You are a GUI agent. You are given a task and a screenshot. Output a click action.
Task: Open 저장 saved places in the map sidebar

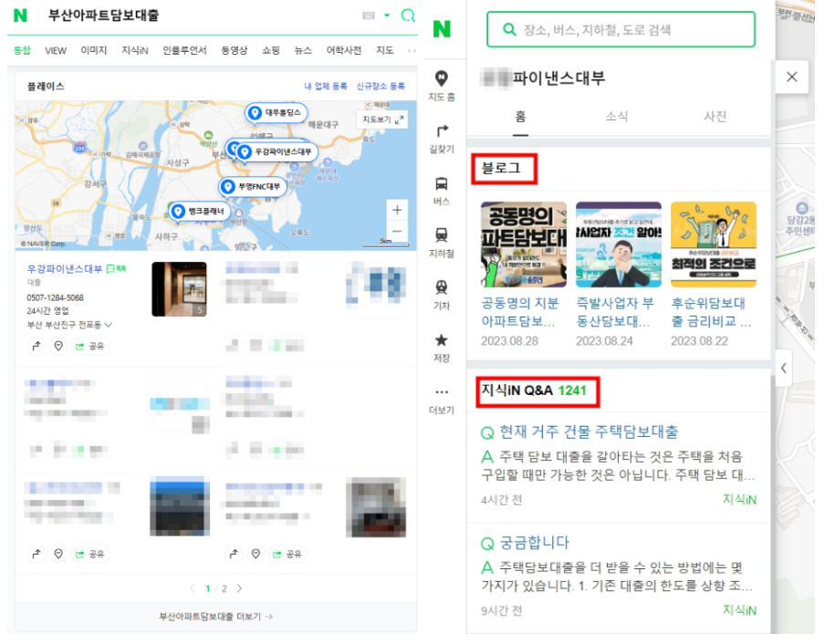pyautogui.click(x=442, y=348)
